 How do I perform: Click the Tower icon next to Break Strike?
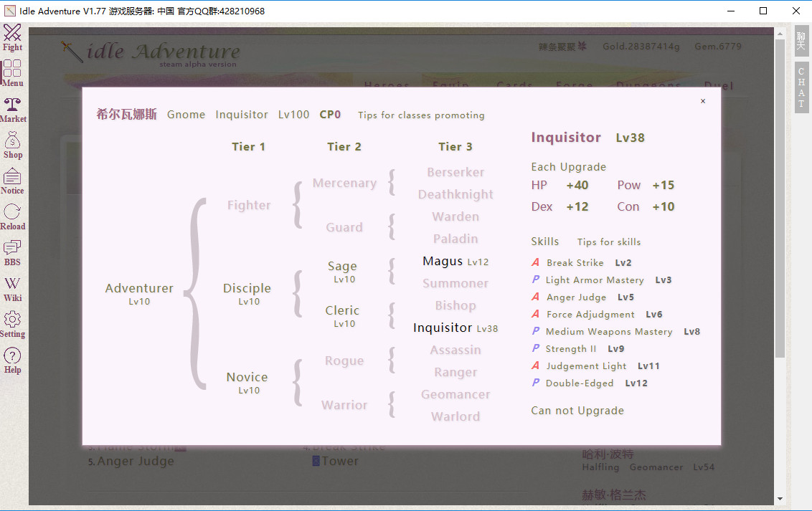315,461
